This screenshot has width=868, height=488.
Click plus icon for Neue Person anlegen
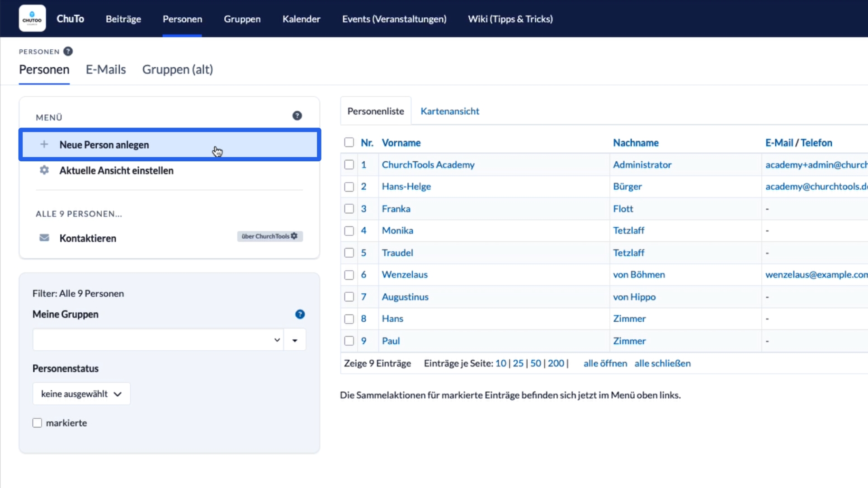pos(44,145)
